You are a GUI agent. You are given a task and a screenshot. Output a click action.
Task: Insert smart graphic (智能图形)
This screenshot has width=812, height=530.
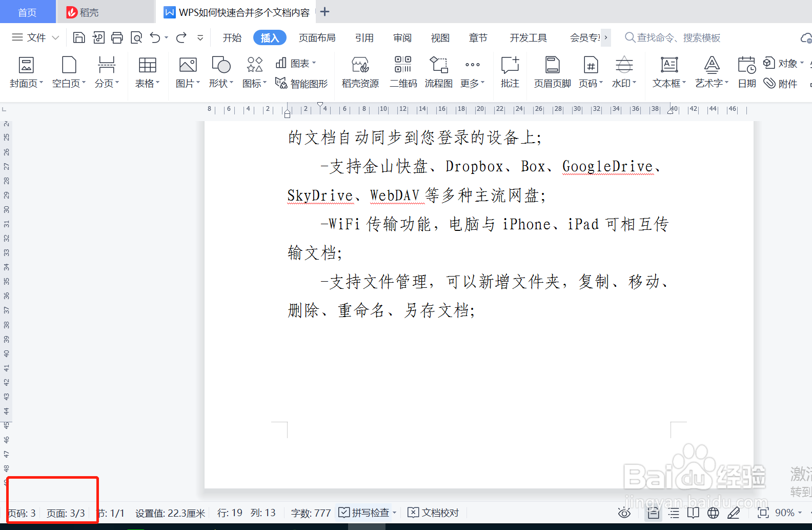point(301,83)
